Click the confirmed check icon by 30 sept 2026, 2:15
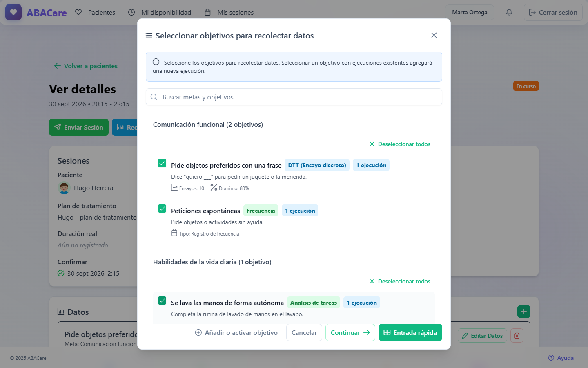Viewport: 588px width, 368px height. click(x=61, y=273)
